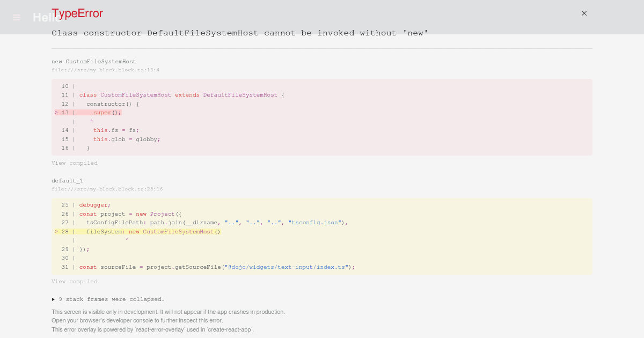Screen dimensions: 644x338
Task: Click the stack frame titled new CustomFileSystemHost
Action: click(94, 61)
